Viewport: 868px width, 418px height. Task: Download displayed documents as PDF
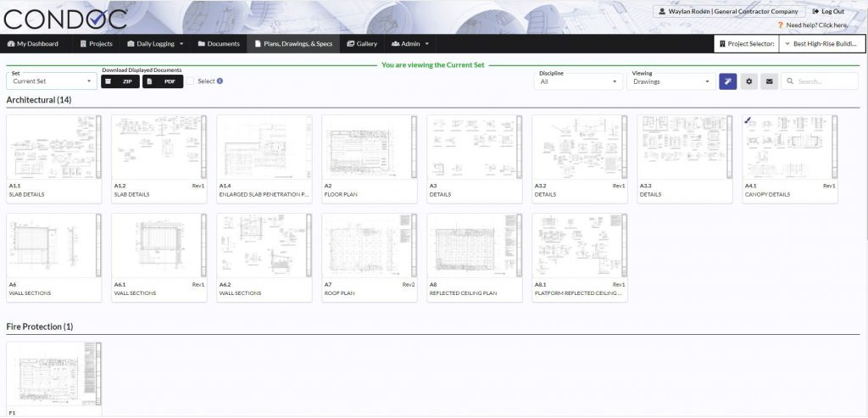163,81
